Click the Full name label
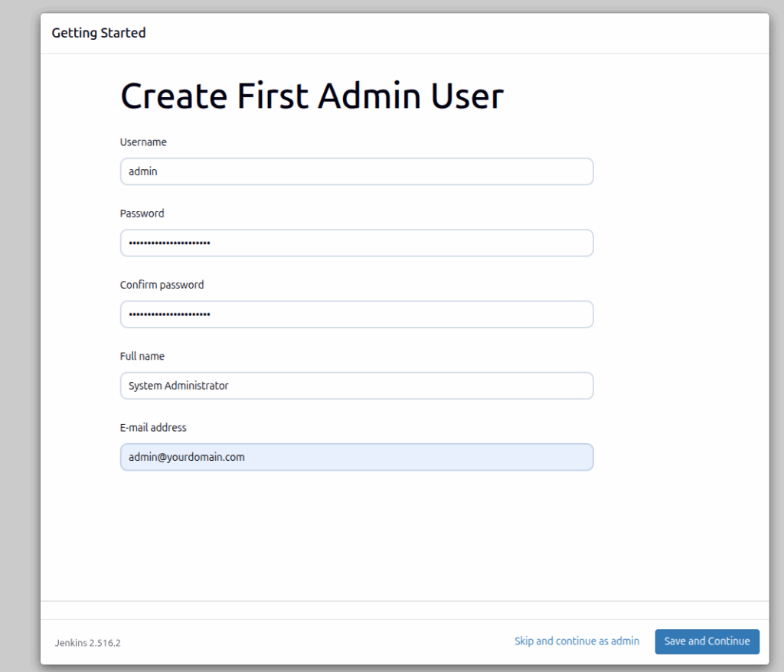This screenshot has height=672, width=784. (142, 356)
